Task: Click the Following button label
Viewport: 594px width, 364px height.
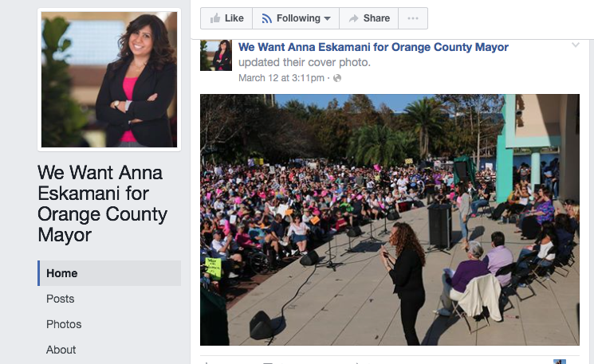Action: [298, 18]
